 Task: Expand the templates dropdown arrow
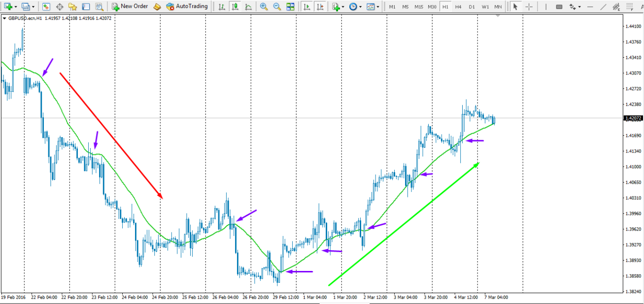tap(378, 7)
